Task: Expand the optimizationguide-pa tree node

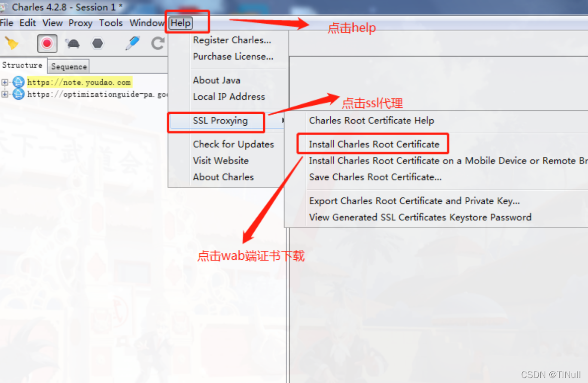Action: (4, 94)
